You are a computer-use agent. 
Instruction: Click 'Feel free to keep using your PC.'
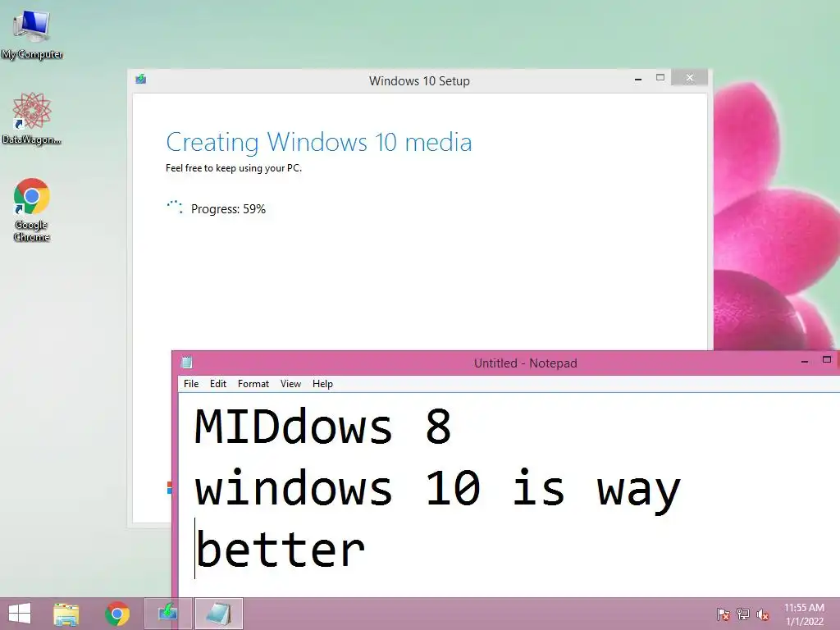click(x=234, y=168)
